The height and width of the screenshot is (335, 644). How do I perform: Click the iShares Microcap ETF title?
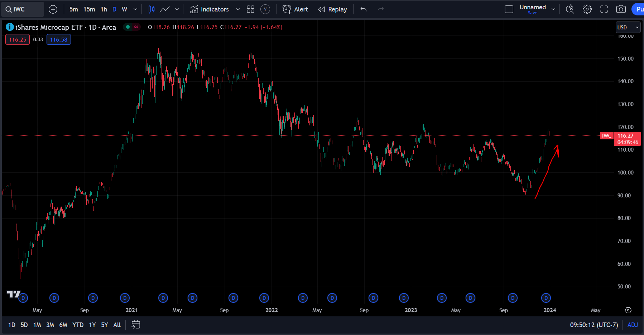(66, 27)
